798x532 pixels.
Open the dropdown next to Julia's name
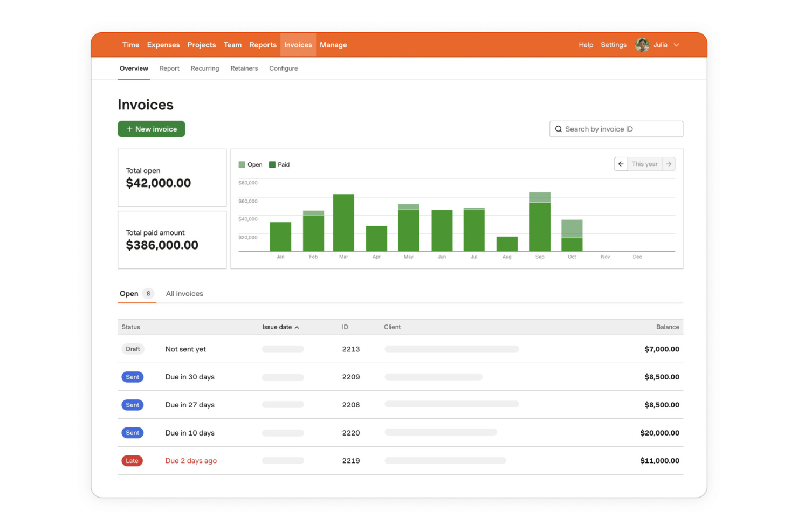pos(676,45)
